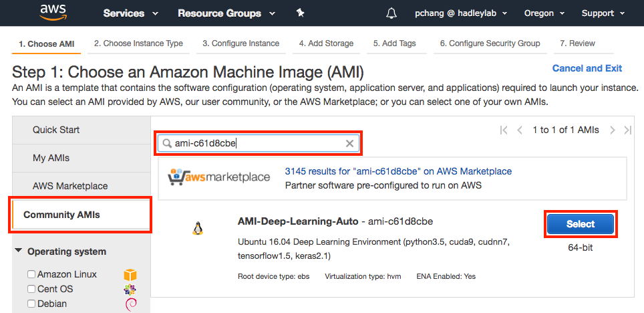The image size is (644, 313).
Task: Click 'Partner software pre-configured' description text
Action: pyautogui.click(x=383, y=185)
